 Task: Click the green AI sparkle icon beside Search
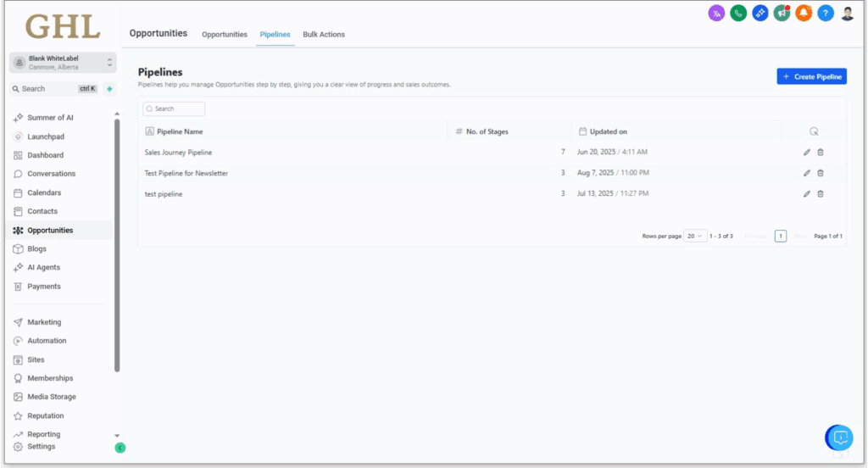(x=109, y=89)
